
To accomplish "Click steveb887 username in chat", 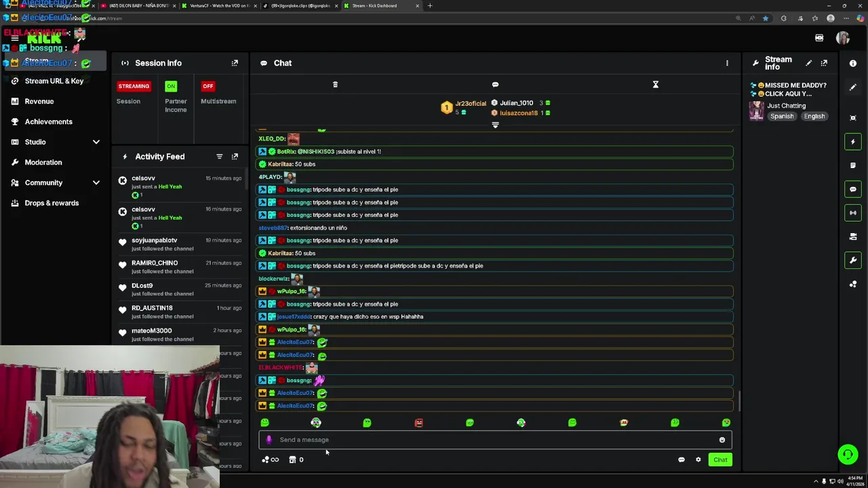I will [x=273, y=228].
